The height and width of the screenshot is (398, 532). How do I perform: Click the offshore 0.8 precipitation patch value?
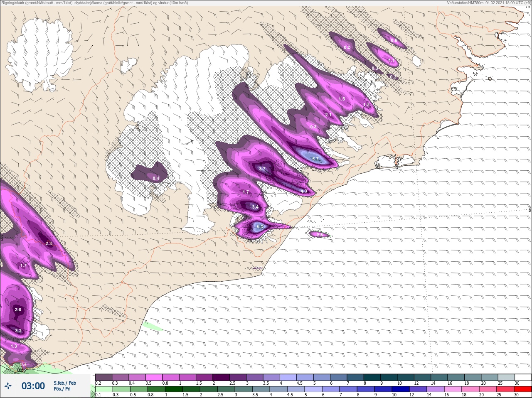pos(320,235)
